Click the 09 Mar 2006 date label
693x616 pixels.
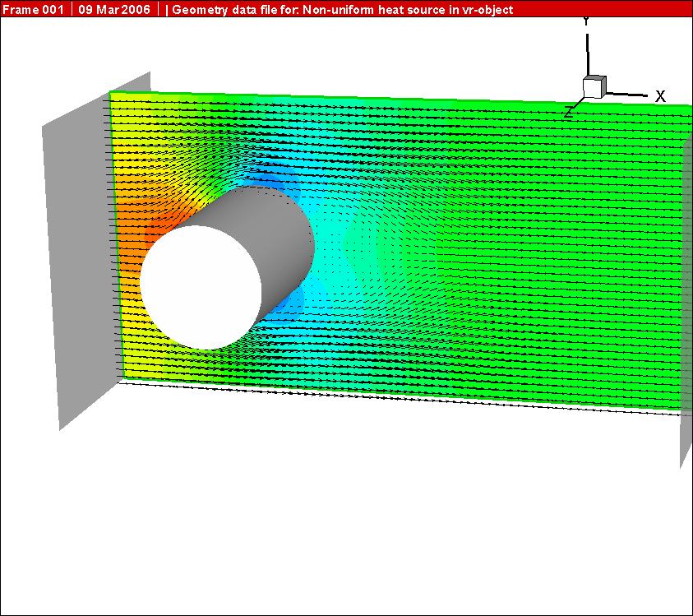(114, 9)
